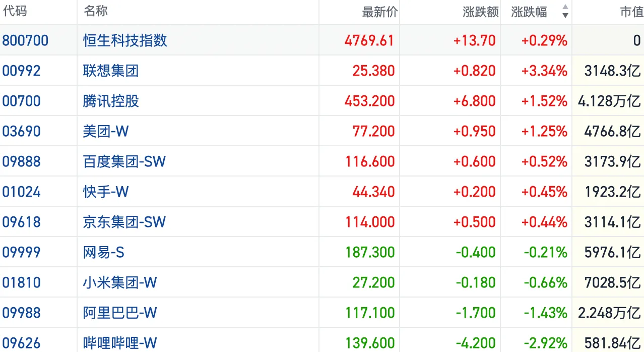Click market cap 4.128万亿

[610, 101]
